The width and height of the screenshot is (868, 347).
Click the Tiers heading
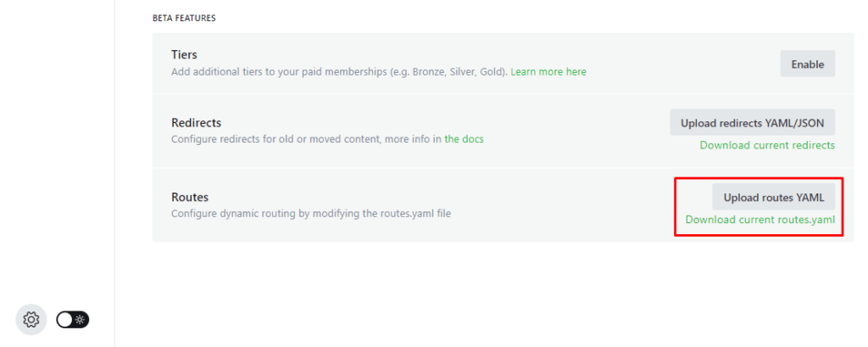coord(184,54)
